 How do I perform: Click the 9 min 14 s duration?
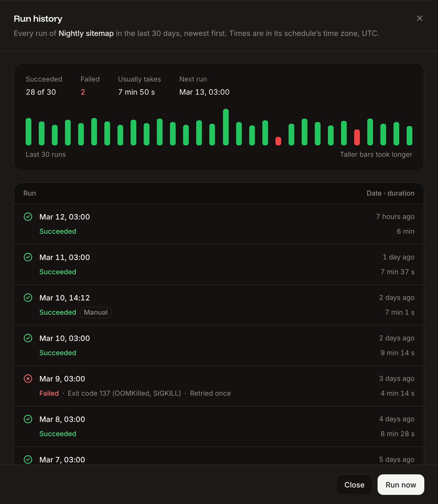pyautogui.click(x=398, y=353)
